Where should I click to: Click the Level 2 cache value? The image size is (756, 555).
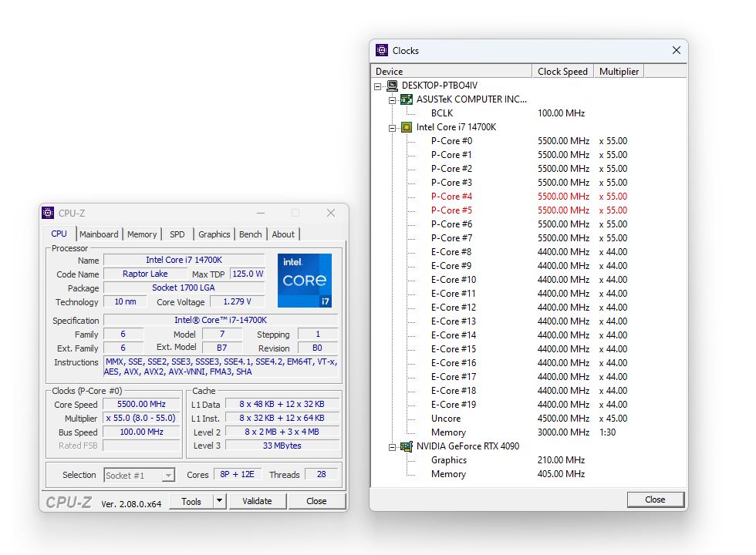coord(282,432)
